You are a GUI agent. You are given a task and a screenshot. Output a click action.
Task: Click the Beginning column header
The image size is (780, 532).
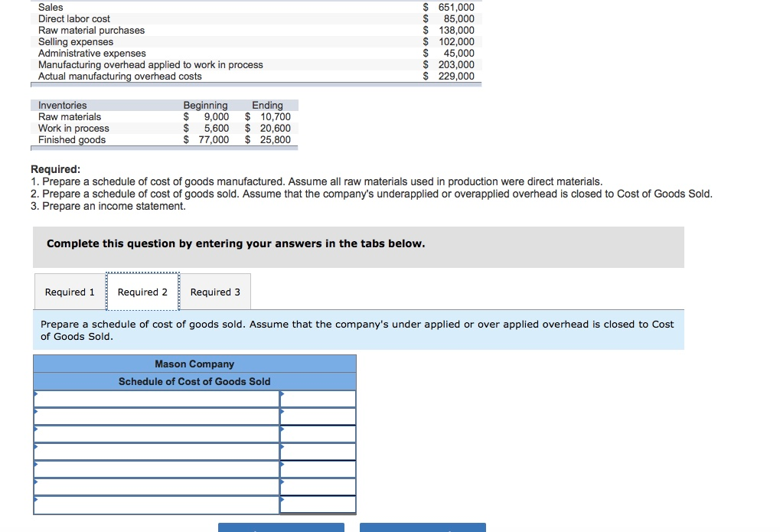(205, 105)
